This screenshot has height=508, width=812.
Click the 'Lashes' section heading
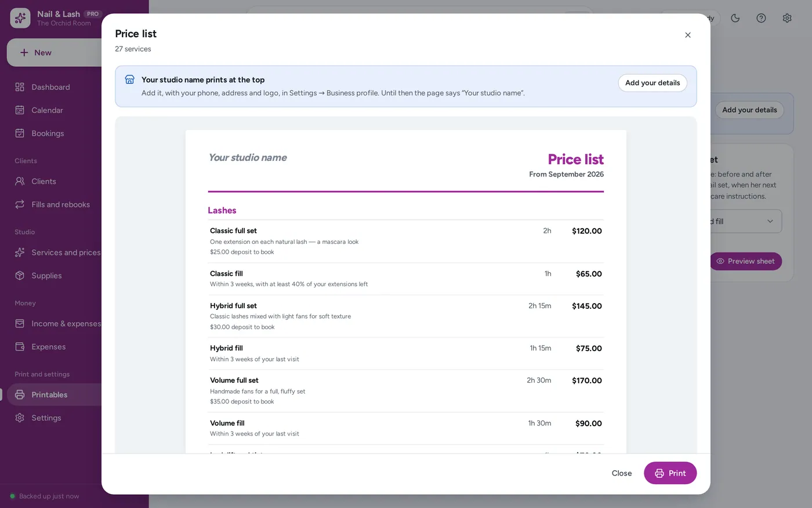[222, 210]
